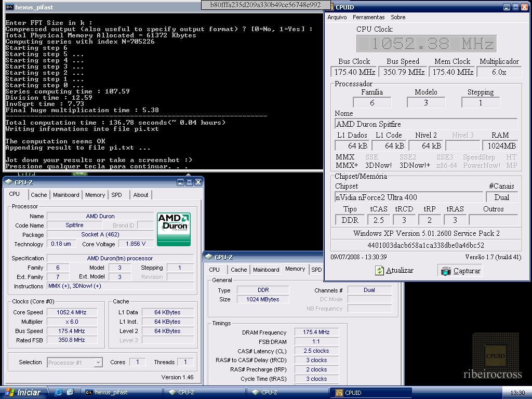The height and width of the screenshot is (399, 532).
Task: Click the second quick launch icon
Action: pyautogui.click(x=70, y=393)
